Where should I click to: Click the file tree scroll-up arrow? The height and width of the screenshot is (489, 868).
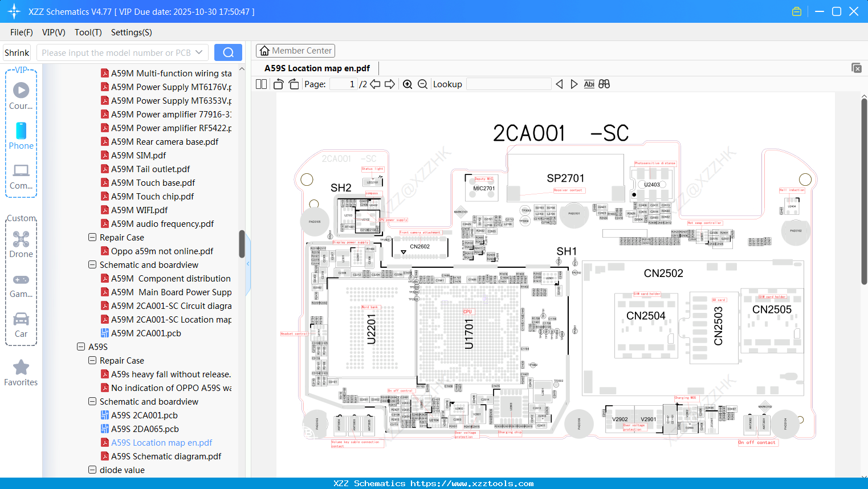point(242,69)
